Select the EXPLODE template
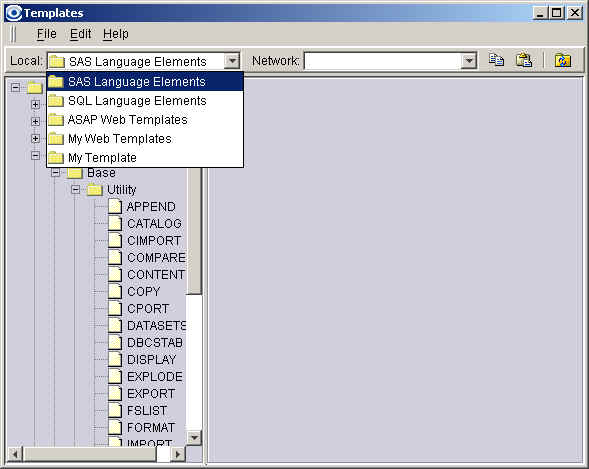Viewport: 589px width, 469px height. pos(155,377)
